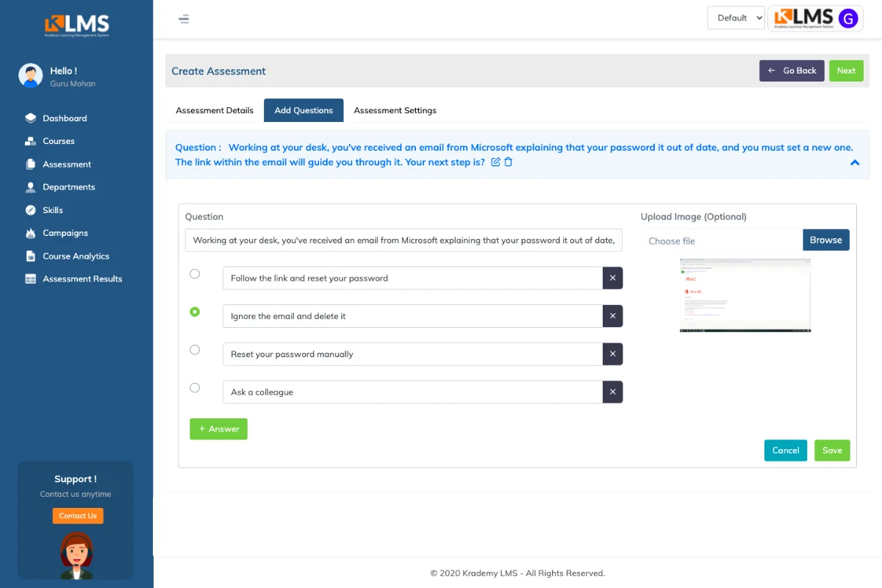Click the Krademy LMS logo in sidebar
This screenshot has height=588, width=882.
click(x=76, y=25)
